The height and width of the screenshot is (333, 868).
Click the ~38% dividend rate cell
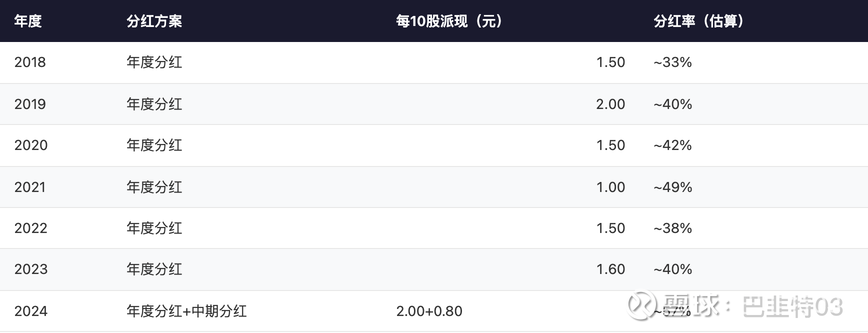(672, 228)
